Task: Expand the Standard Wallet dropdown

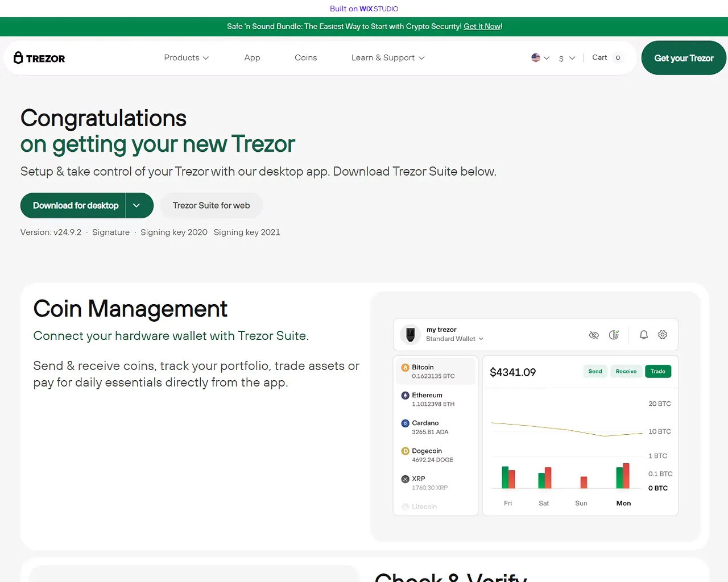Action: (454, 339)
